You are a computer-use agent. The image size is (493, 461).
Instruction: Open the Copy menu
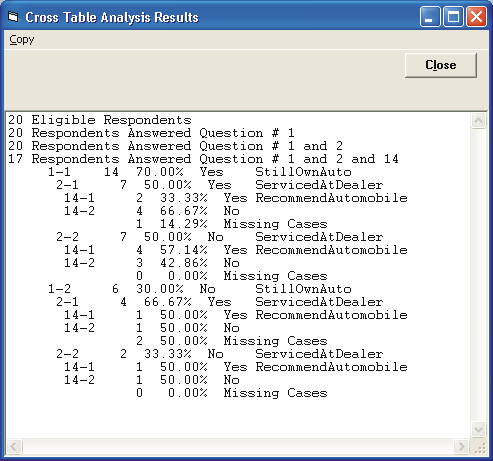(22, 40)
